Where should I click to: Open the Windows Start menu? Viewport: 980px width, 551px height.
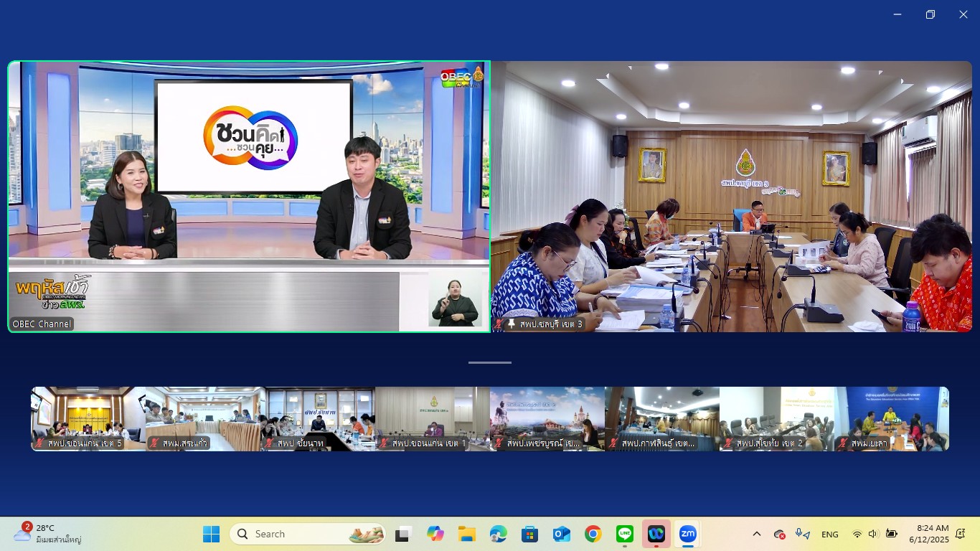pyautogui.click(x=211, y=534)
